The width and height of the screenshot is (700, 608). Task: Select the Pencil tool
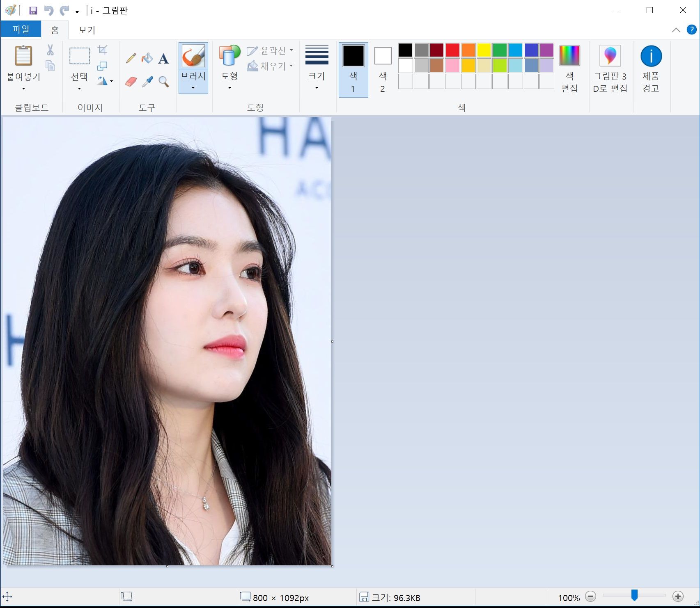click(x=131, y=58)
